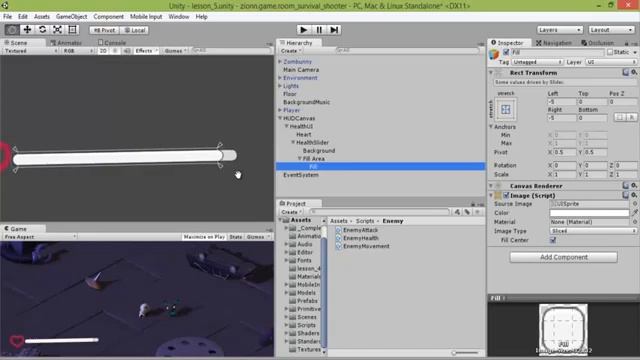640x360 pixels.
Task: Select the Scale tool
Action: 57,30
